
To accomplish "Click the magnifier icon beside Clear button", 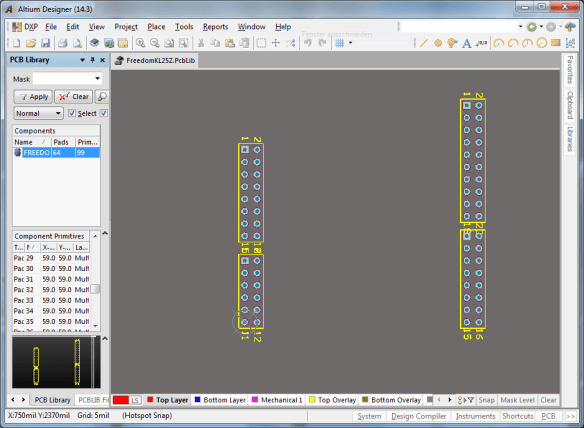I will (102, 97).
